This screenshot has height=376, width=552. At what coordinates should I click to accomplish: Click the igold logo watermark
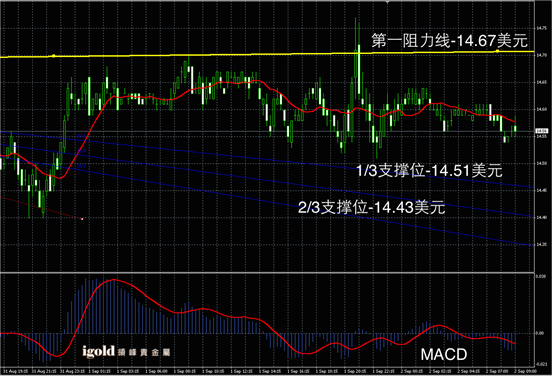126,351
